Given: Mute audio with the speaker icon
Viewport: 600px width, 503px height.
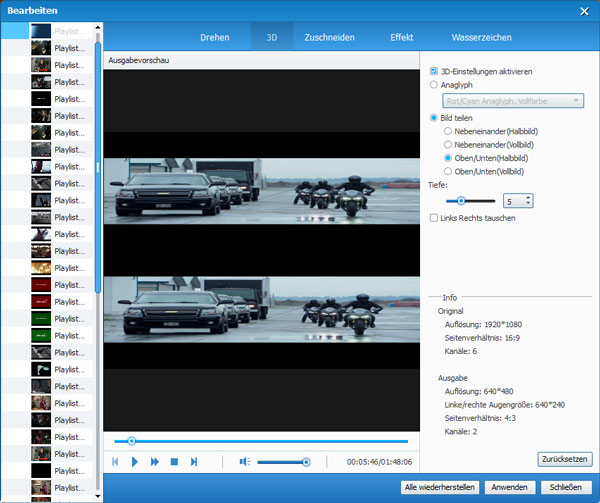Looking at the screenshot, I should pos(244,461).
